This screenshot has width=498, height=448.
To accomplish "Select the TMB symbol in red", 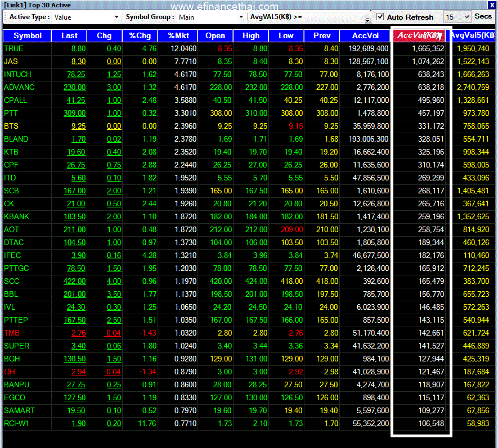I will coord(12,333).
